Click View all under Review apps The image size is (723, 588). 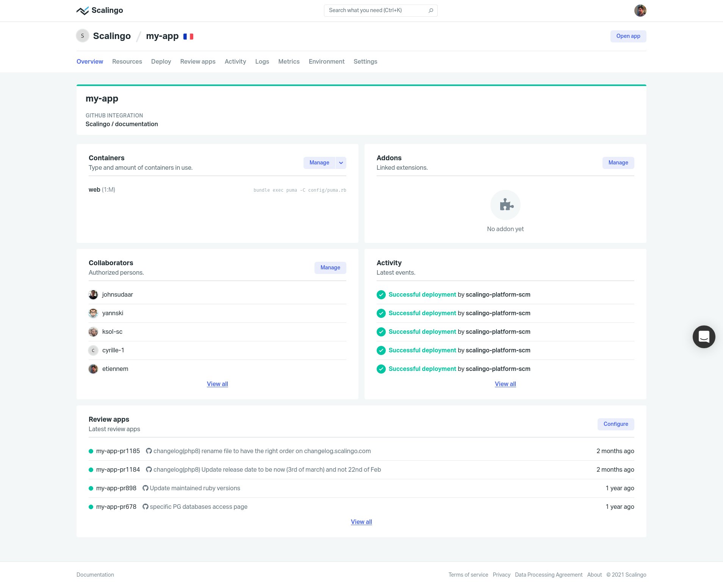[x=361, y=522]
